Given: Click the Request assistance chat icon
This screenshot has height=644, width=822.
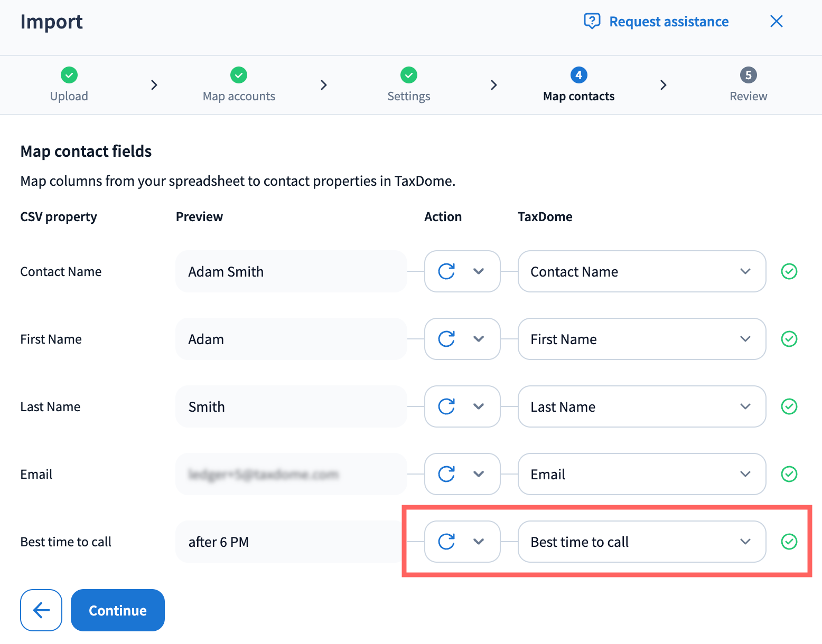Looking at the screenshot, I should pyautogui.click(x=592, y=21).
